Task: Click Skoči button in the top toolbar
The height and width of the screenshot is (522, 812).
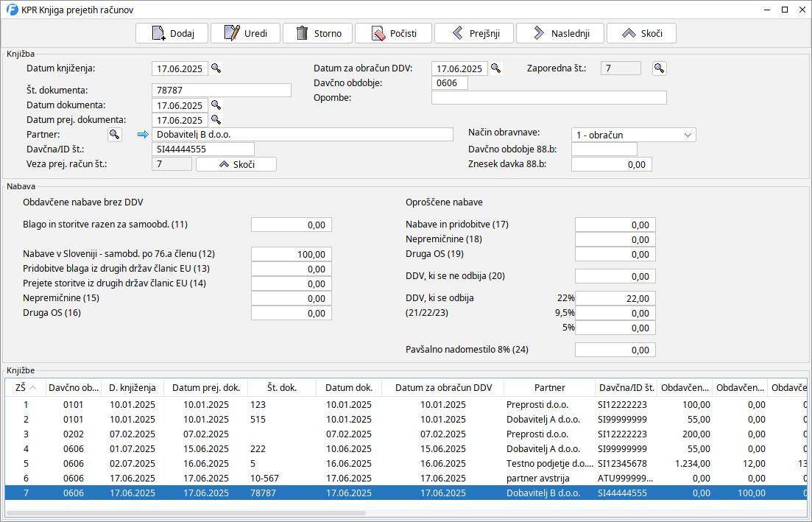Action: click(x=642, y=33)
